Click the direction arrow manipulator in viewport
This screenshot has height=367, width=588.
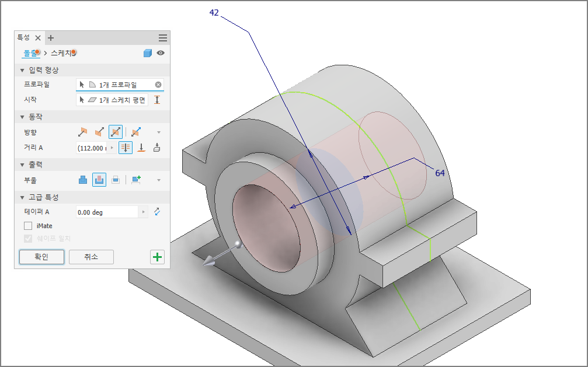(x=208, y=261)
